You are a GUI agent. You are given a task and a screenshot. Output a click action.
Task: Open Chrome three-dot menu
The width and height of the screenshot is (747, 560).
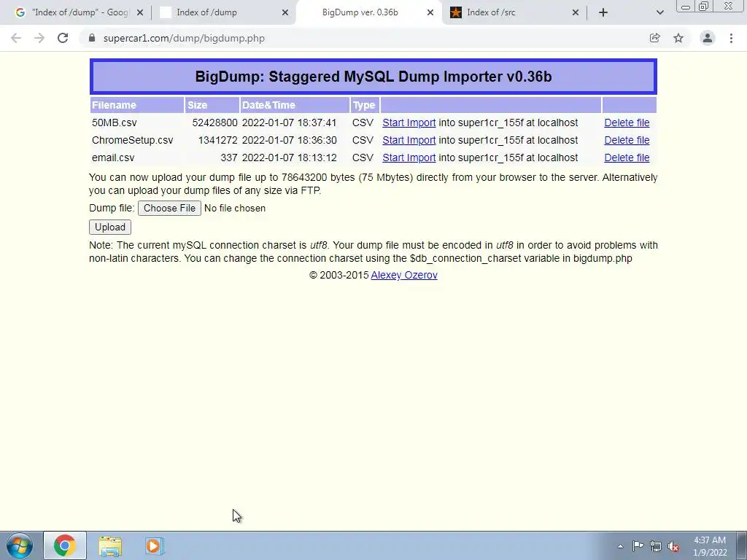(x=731, y=38)
